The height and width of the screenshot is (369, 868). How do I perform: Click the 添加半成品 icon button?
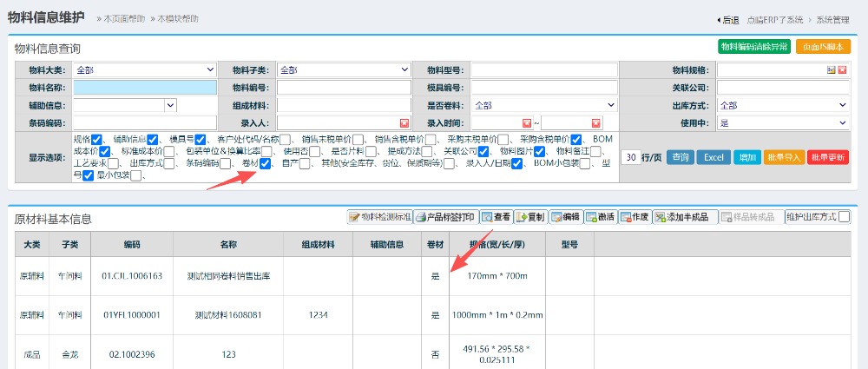pyautogui.click(x=683, y=217)
